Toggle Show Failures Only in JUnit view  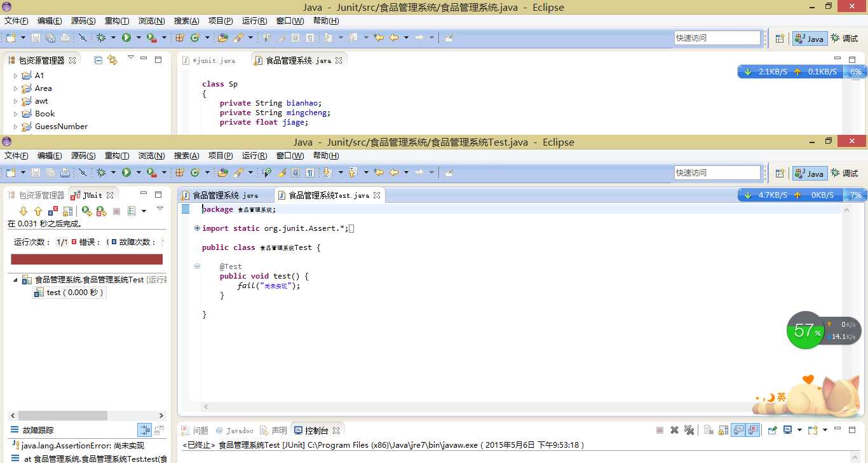(x=53, y=211)
